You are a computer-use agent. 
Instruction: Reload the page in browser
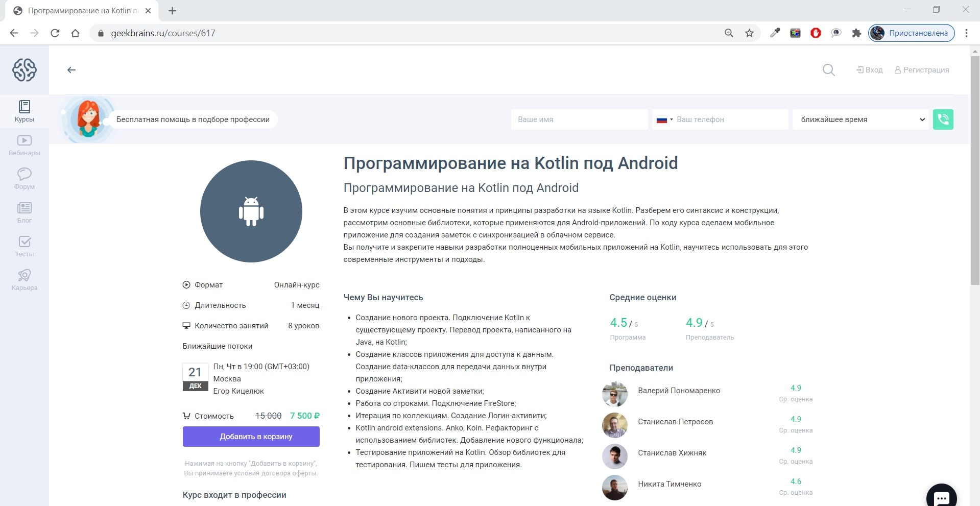point(55,33)
